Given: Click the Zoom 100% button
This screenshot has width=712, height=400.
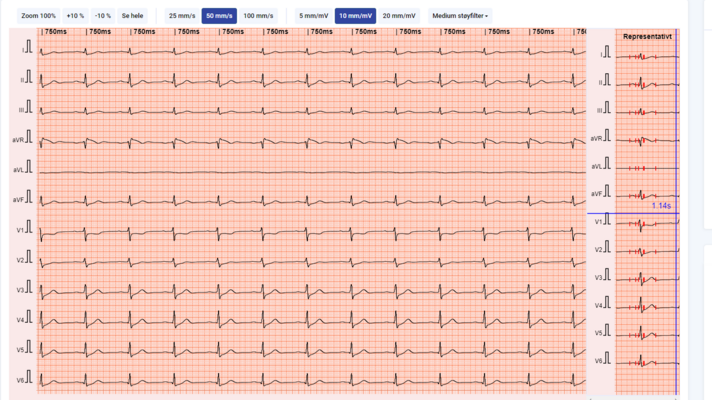Looking at the screenshot, I should pos(38,16).
